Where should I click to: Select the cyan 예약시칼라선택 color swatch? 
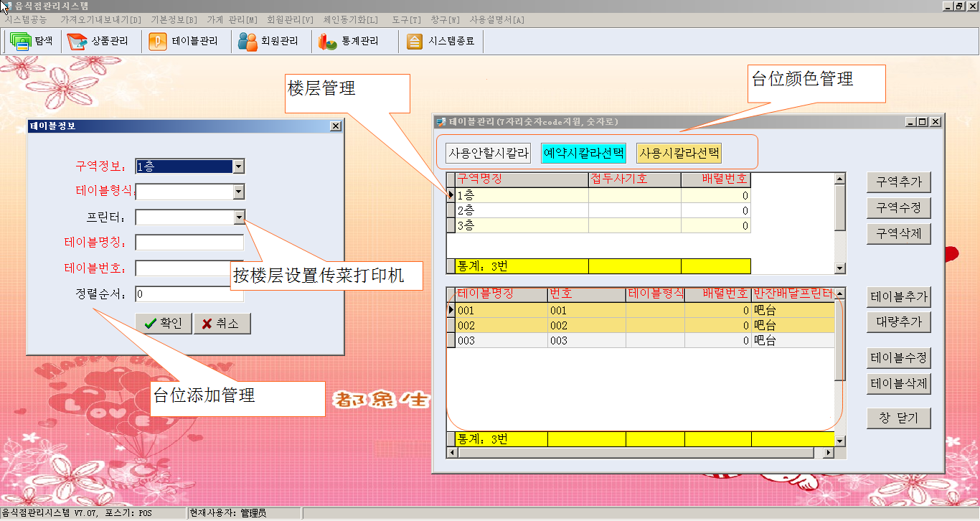pyautogui.click(x=583, y=153)
